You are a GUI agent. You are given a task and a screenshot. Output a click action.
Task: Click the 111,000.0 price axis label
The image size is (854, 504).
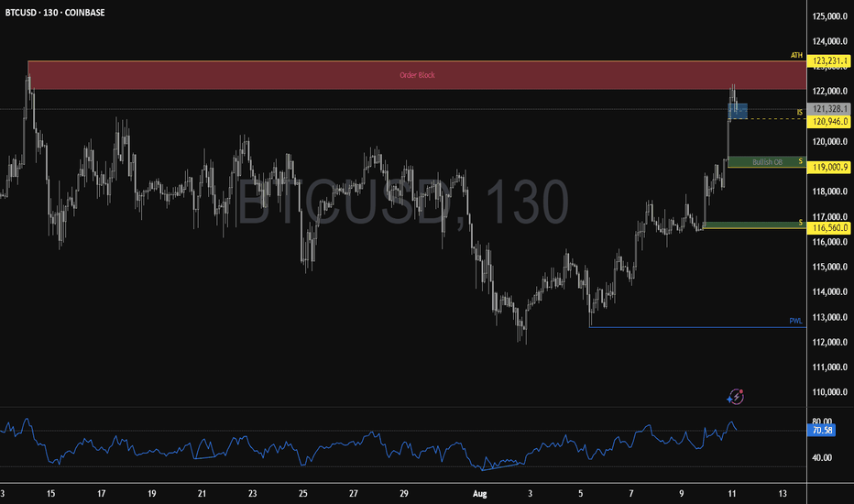829,367
